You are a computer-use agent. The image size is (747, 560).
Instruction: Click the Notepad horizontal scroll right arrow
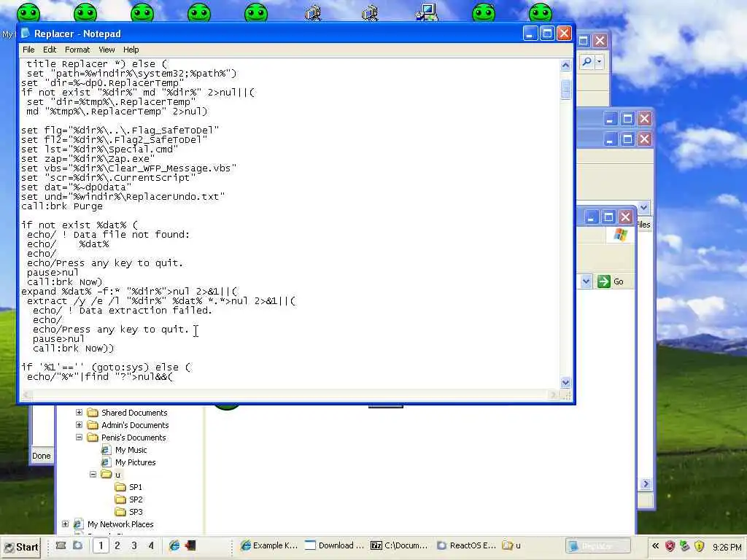click(x=553, y=394)
